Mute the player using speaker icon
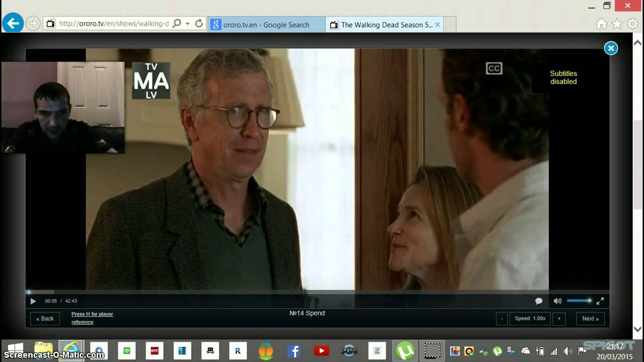The width and height of the screenshot is (644, 362). 557,301
